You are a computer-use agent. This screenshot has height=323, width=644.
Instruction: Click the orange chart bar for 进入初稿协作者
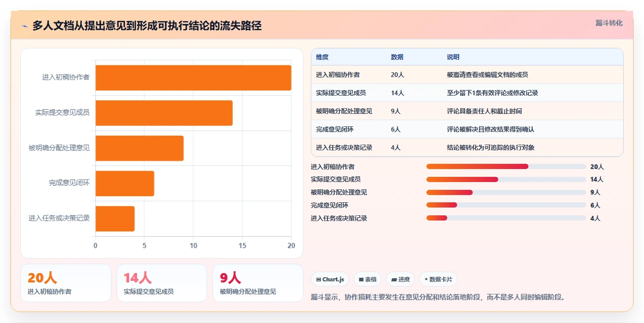(193, 77)
